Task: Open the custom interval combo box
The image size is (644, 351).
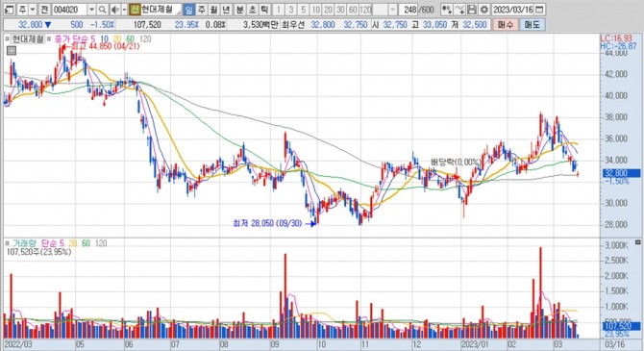Action: coord(384,10)
